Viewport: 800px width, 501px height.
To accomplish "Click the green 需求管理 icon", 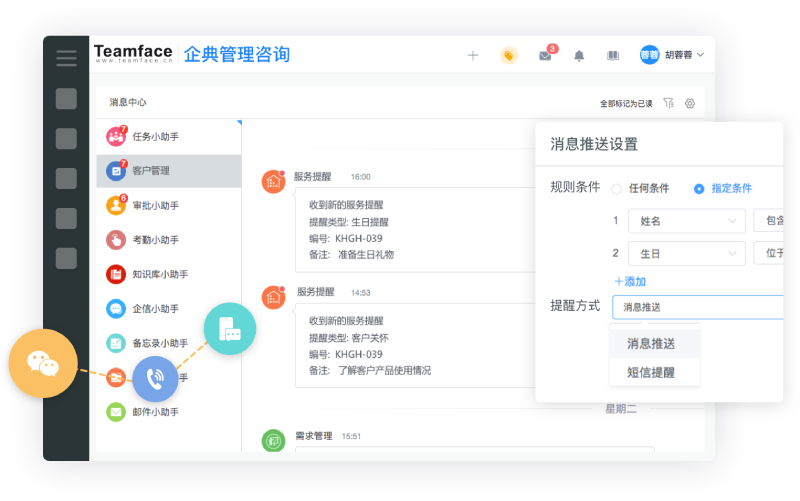I will click(x=273, y=441).
